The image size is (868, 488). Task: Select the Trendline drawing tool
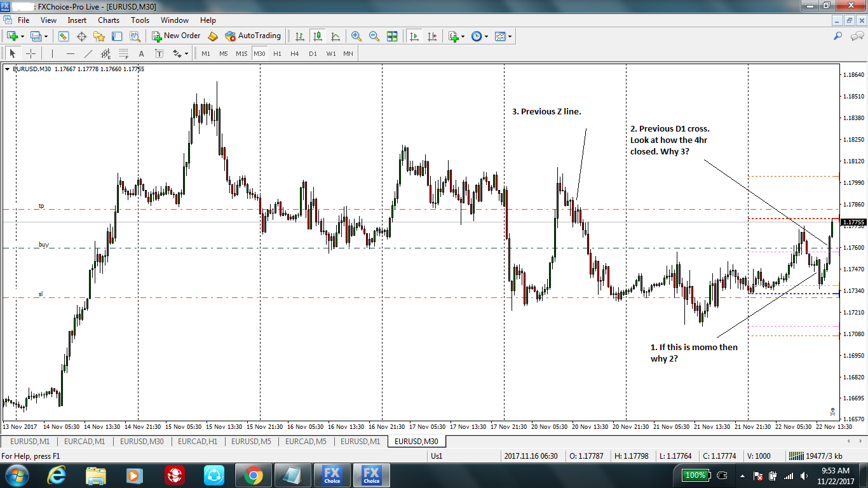pyautogui.click(x=88, y=54)
